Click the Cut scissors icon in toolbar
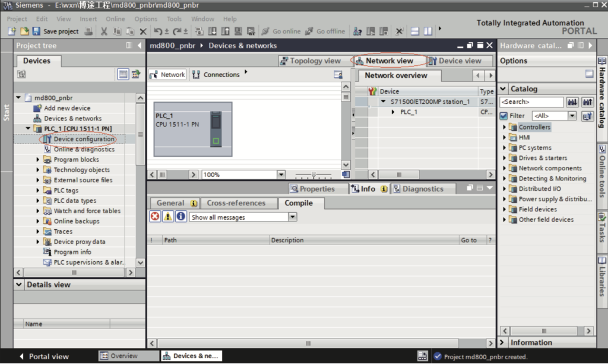This screenshot has width=608, height=364. (x=104, y=31)
